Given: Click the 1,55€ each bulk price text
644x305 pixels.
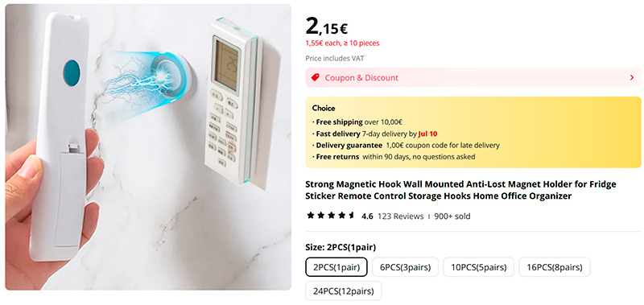Looking at the screenshot, I should click(x=343, y=43).
